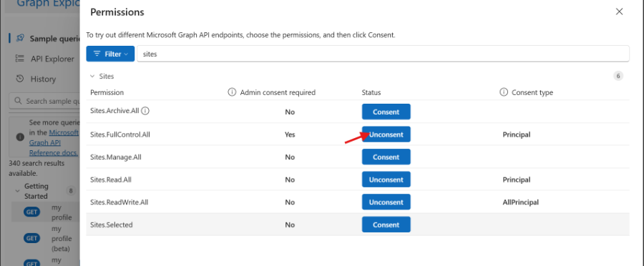This screenshot has height=266, width=644.
Task: Click the Sample queries rocket icon
Action: pos(20,38)
